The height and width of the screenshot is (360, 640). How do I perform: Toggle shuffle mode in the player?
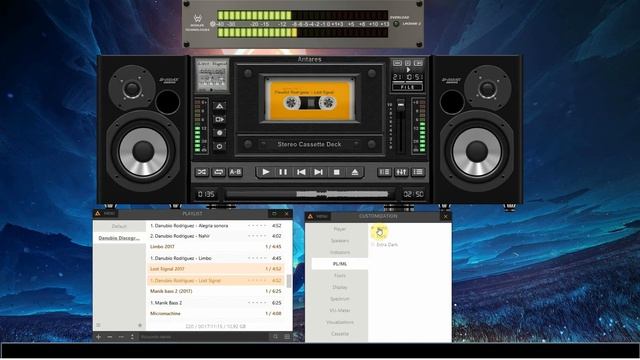[x=202, y=172]
